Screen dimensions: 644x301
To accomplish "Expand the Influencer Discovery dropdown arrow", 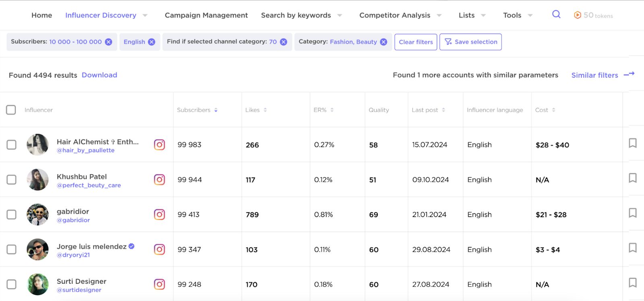I will [145, 15].
